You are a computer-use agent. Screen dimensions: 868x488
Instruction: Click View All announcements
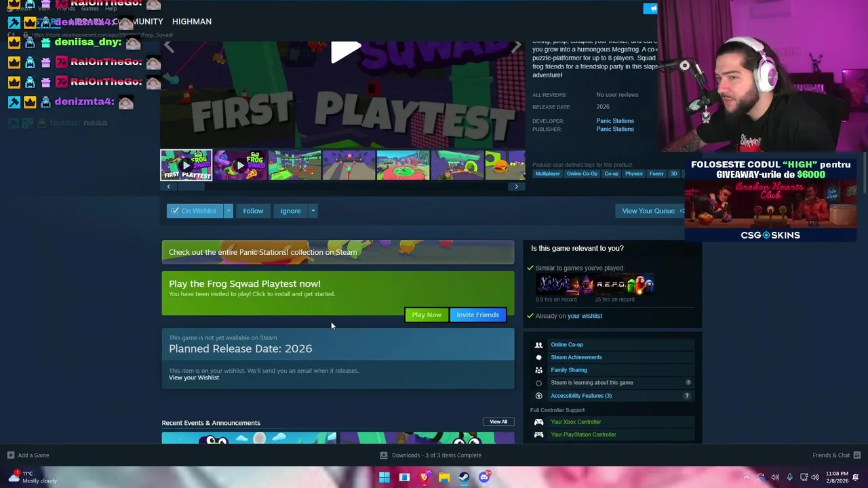[x=498, y=422]
